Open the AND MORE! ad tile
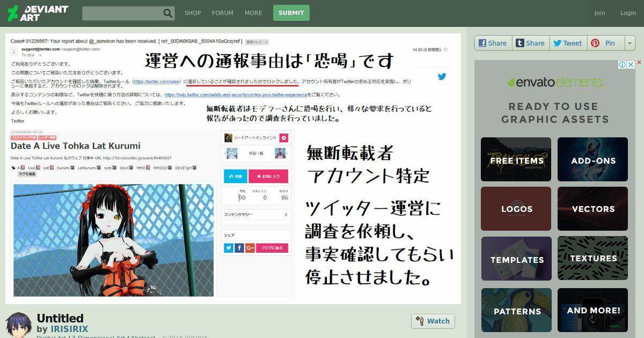 592,310
